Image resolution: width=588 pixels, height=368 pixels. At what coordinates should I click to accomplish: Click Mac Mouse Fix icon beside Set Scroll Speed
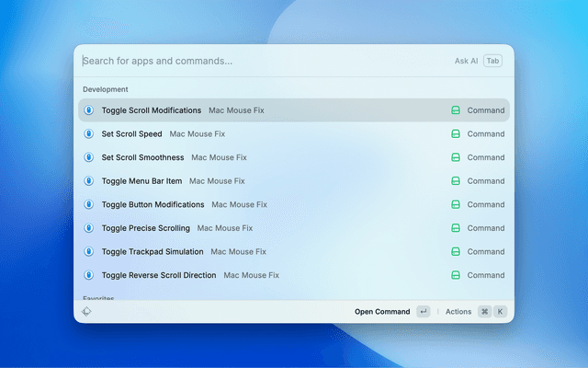tap(88, 133)
